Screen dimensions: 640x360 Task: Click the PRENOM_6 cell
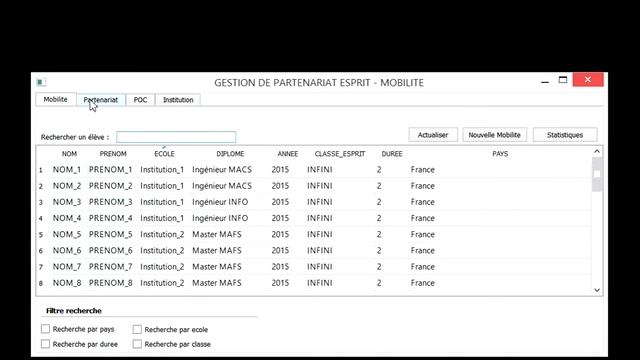point(111,250)
